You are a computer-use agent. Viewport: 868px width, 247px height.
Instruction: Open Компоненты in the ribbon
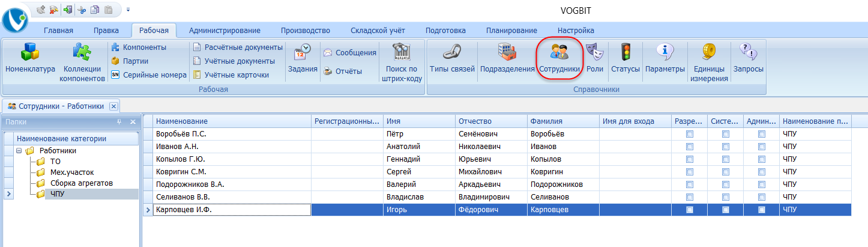click(x=139, y=47)
